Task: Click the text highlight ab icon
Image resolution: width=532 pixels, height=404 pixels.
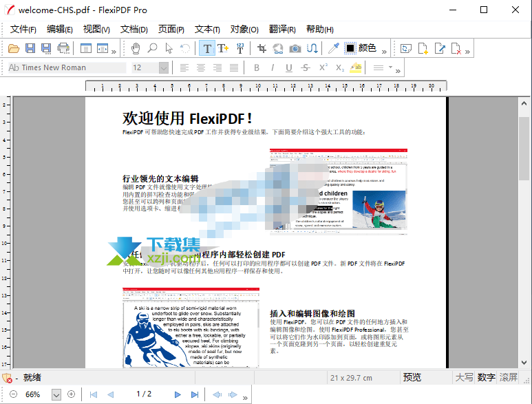Action: pyautogui.click(x=356, y=67)
